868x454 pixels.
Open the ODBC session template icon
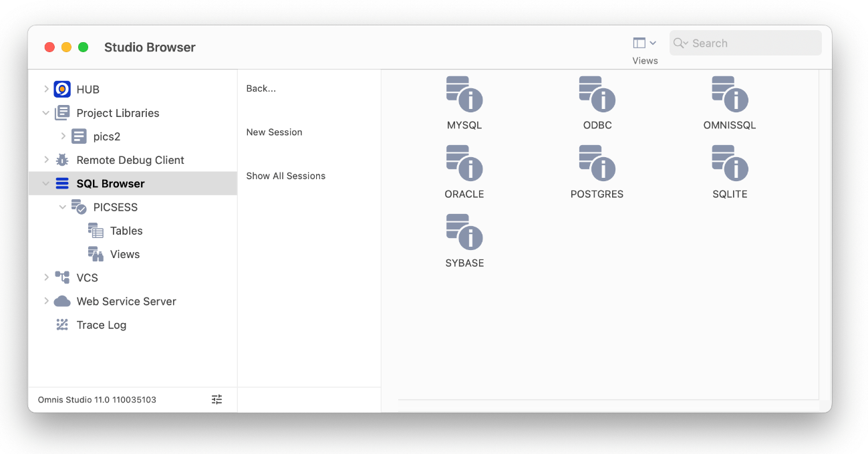point(597,94)
